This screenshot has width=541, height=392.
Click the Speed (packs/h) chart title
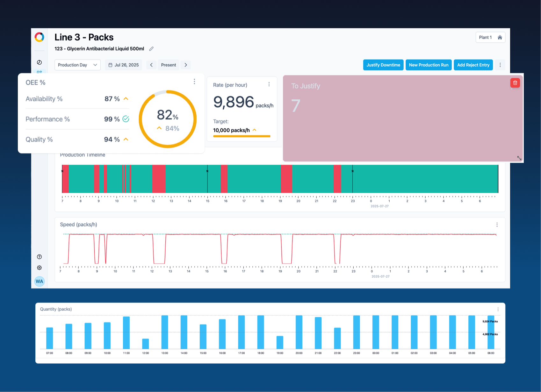point(79,225)
